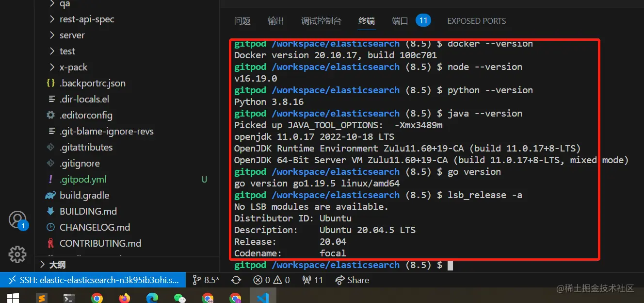The height and width of the screenshot is (303, 644).
Task: Open Chrome icon left of Firefox
Action: click(97, 298)
